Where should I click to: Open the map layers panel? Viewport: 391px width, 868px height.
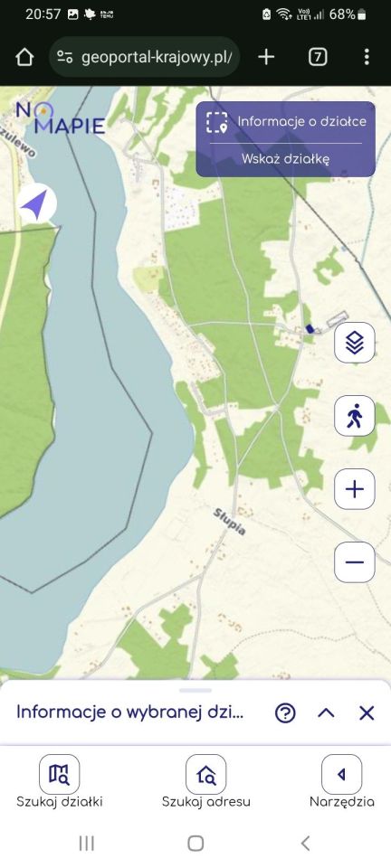[355, 343]
